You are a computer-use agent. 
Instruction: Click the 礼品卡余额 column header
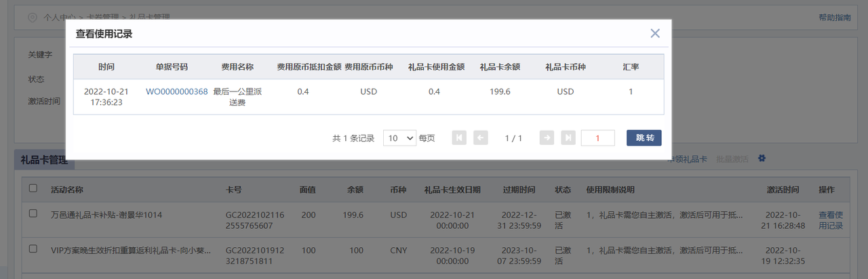pos(500,67)
